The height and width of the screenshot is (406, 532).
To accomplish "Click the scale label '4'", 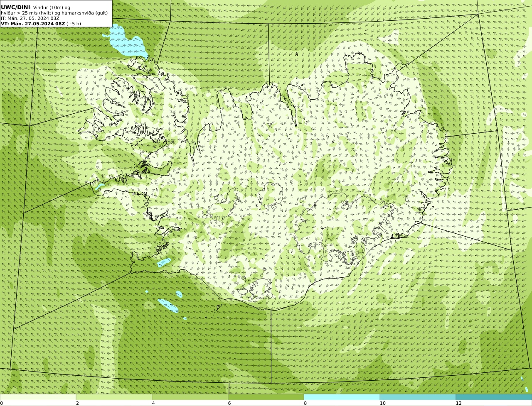I will click(x=153, y=403).
